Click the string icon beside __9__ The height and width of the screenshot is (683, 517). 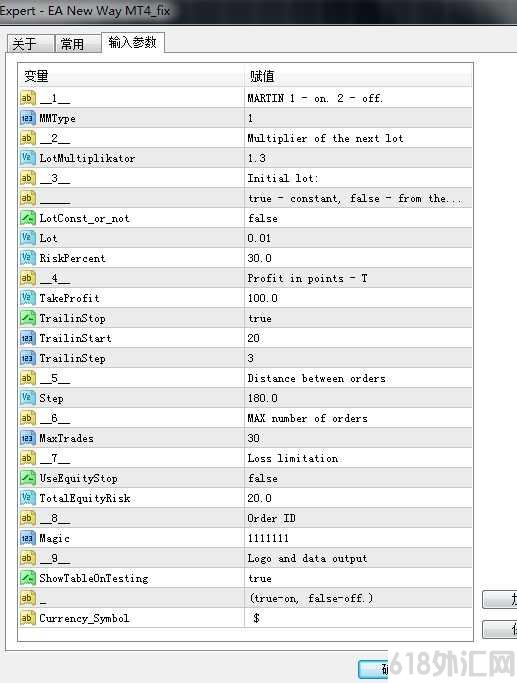tap(27, 558)
